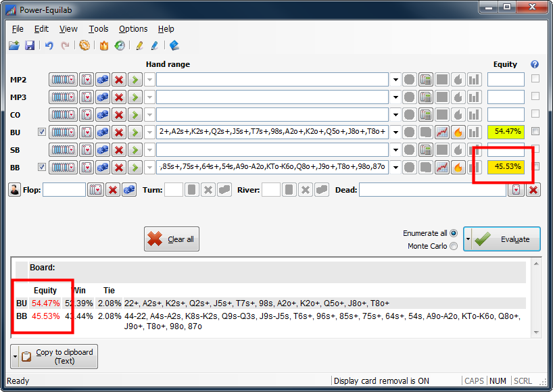Open the Help menu
The height and width of the screenshot is (392, 553).
(166, 29)
